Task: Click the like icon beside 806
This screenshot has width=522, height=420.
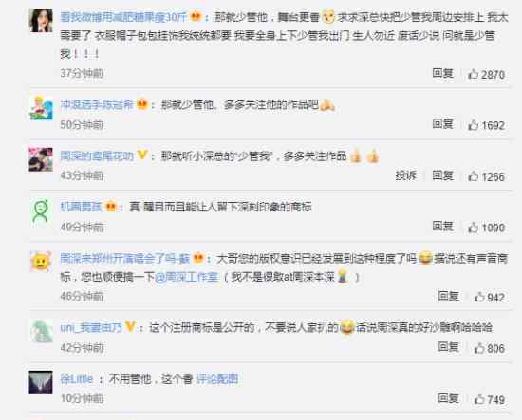Action: (x=479, y=348)
